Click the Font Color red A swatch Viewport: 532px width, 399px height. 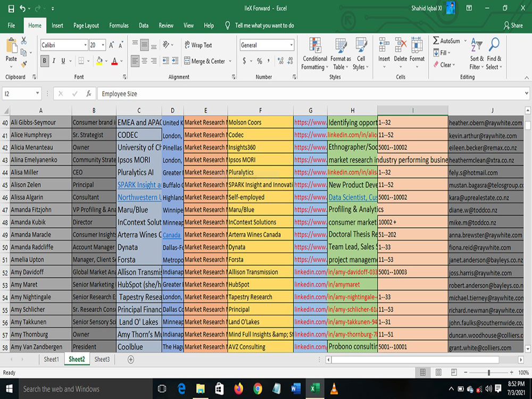[114, 61]
